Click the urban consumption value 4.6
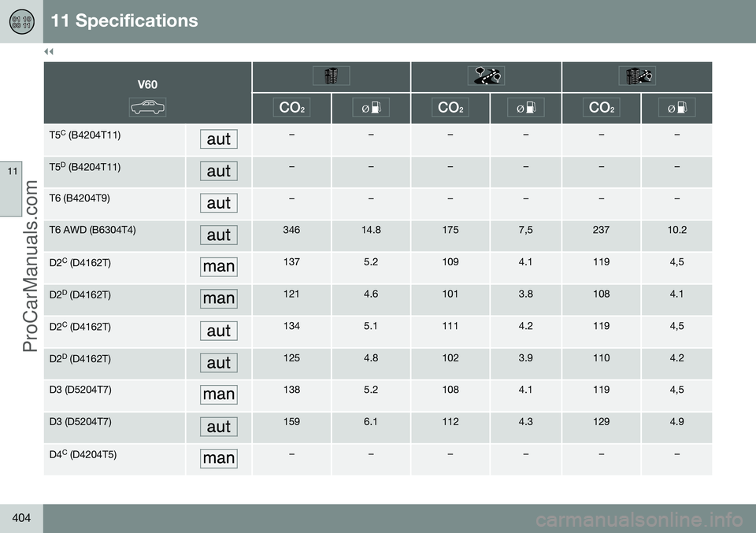Image resolution: width=756 pixels, height=533 pixels. [371, 294]
